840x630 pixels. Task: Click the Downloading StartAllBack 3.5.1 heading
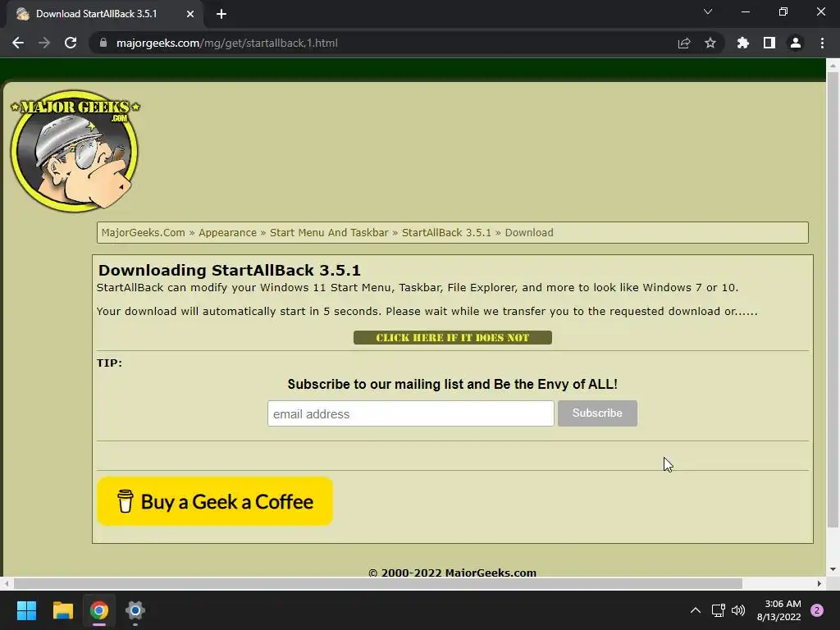(x=230, y=270)
